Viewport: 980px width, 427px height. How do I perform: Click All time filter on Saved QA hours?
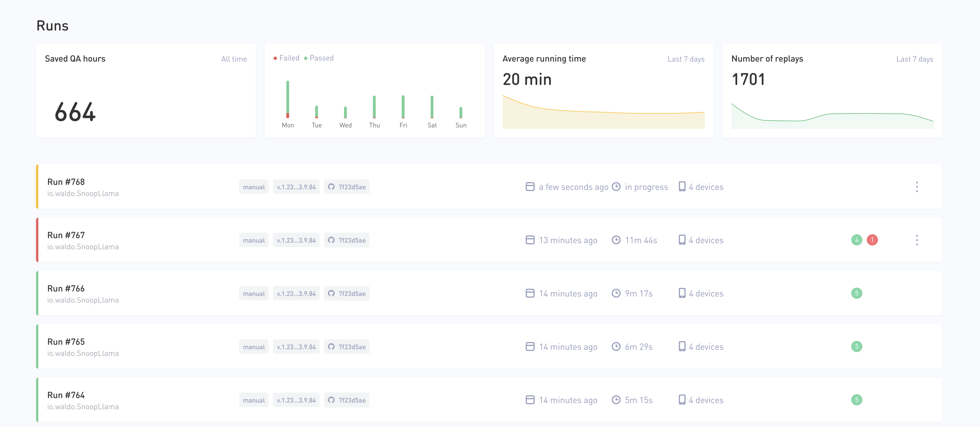point(234,59)
